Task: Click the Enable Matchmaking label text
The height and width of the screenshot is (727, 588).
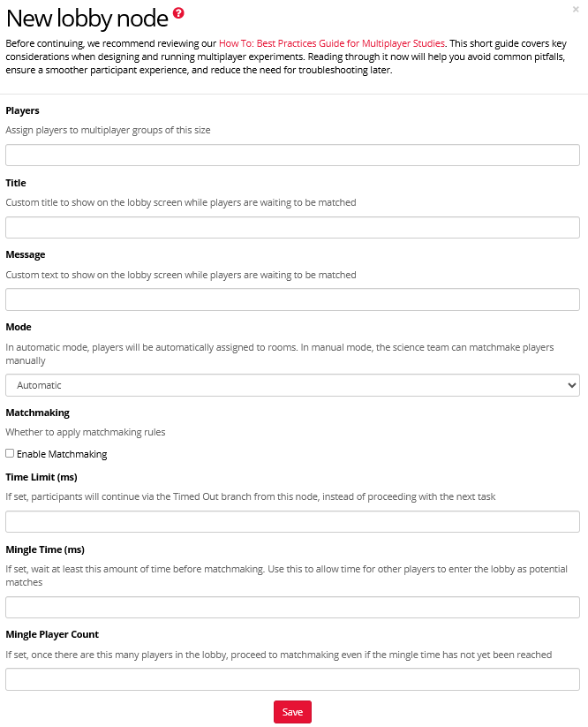Action: point(62,453)
